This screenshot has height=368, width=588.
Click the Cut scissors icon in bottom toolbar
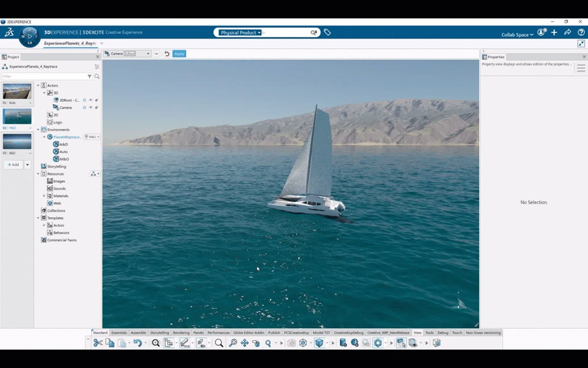pos(98,343)
